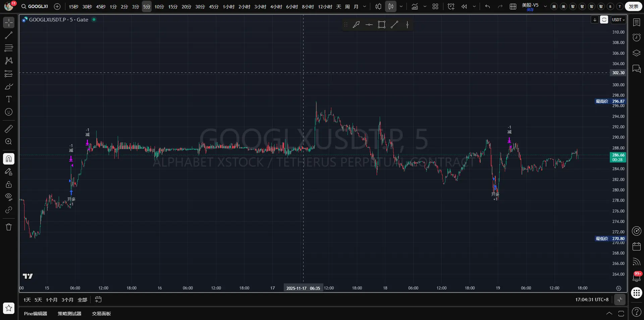Image resolution: width=644 pixels, height=320 pixels.
Task: Switch to the 交易面板 tab
Action: [101, 314]
